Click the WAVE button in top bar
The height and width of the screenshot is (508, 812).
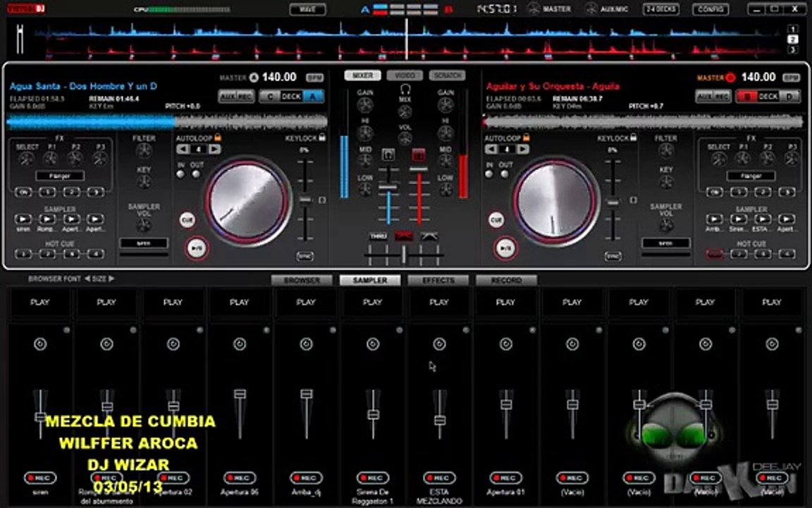coord(307,9)
